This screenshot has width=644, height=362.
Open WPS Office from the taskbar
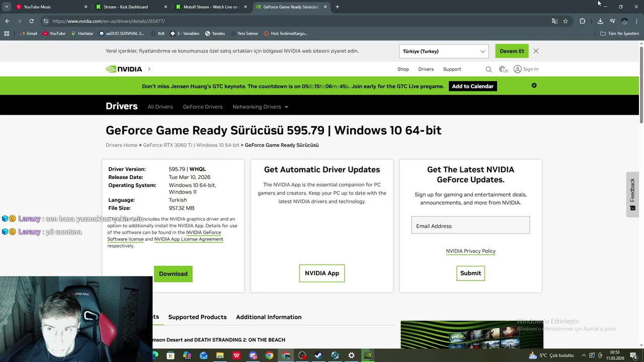[236, 355]
